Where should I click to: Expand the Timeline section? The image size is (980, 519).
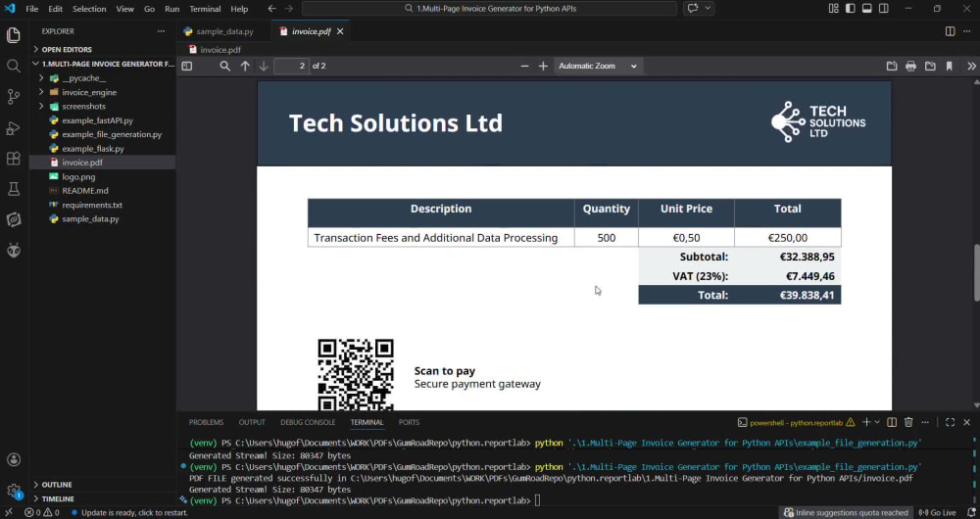click(58, 499)
